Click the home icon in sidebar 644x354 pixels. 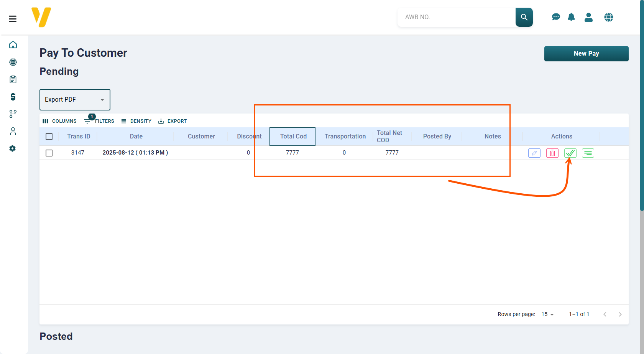13,45
